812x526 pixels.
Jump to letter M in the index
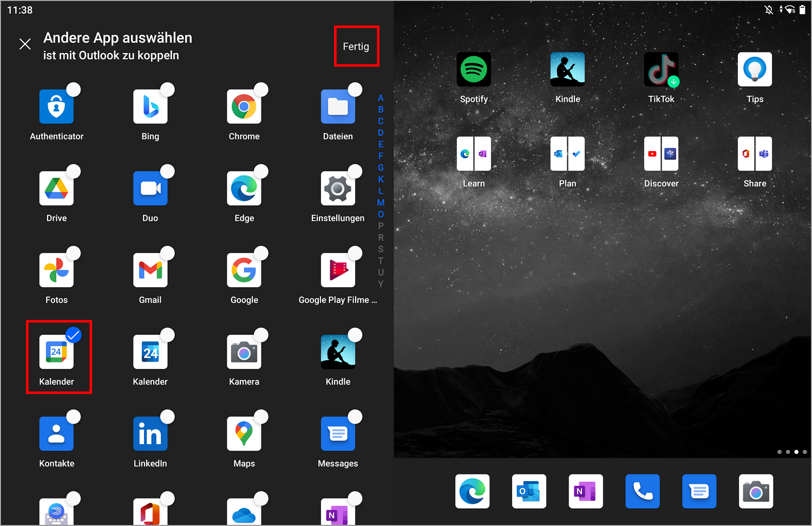tap(381, 203)
